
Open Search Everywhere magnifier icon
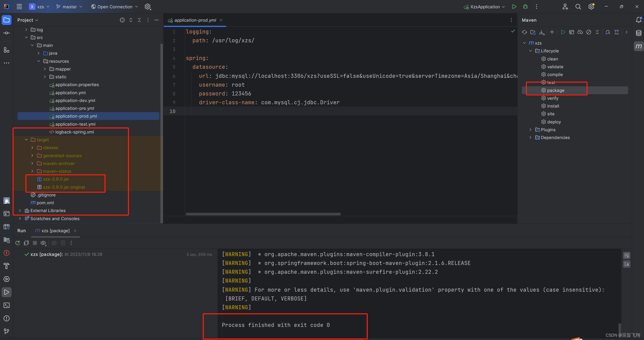pos(578,7)
